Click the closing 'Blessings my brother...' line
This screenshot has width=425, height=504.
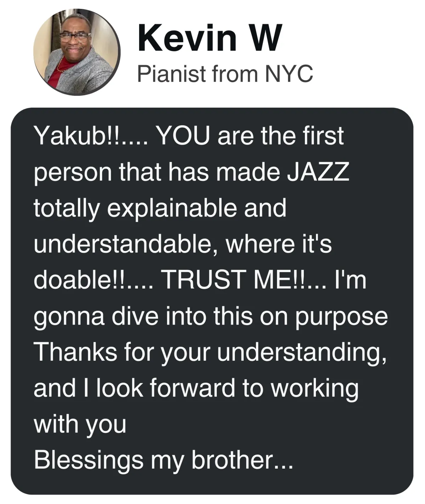click(x=163, y=460)
